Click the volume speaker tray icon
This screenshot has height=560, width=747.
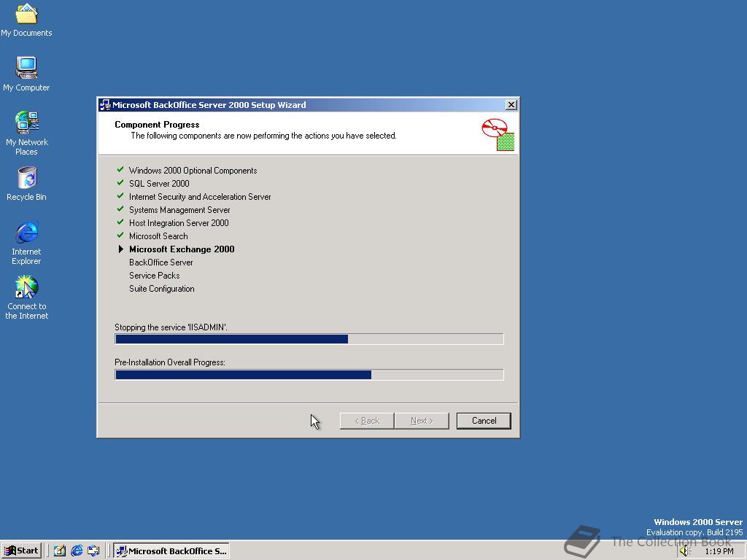[x=684, y=551]
